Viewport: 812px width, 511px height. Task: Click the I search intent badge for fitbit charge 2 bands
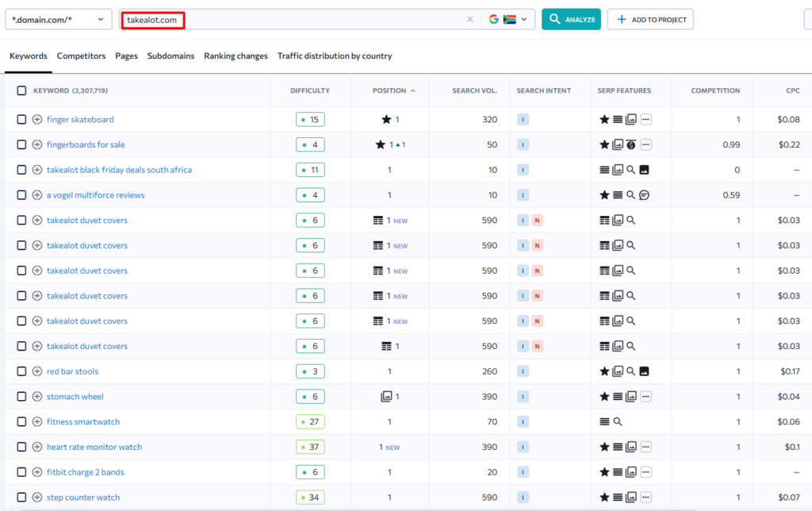coord(523,472)
